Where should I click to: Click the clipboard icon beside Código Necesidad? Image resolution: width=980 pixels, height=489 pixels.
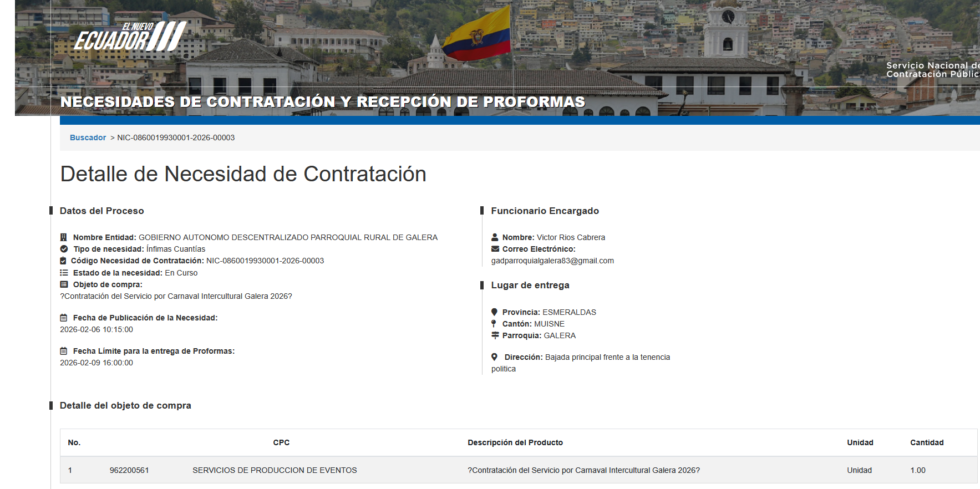63,261
